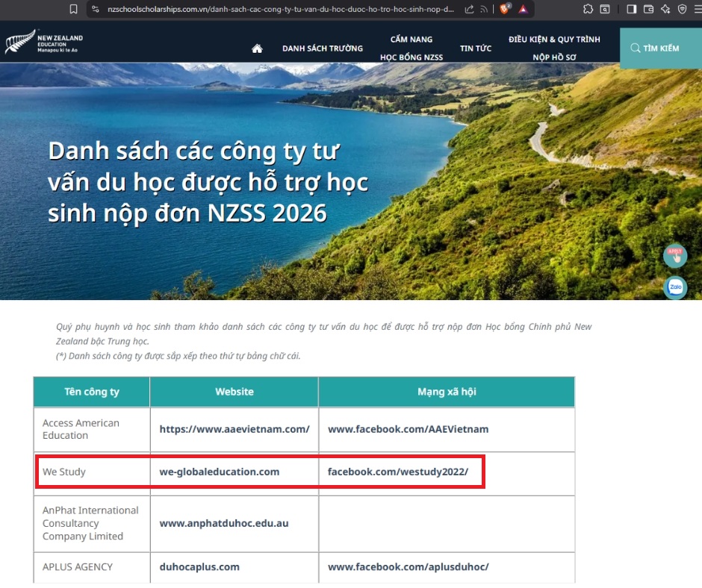Click the note about alphabetical ordering
Screen dimensions: 702x588
pos(178,356)
